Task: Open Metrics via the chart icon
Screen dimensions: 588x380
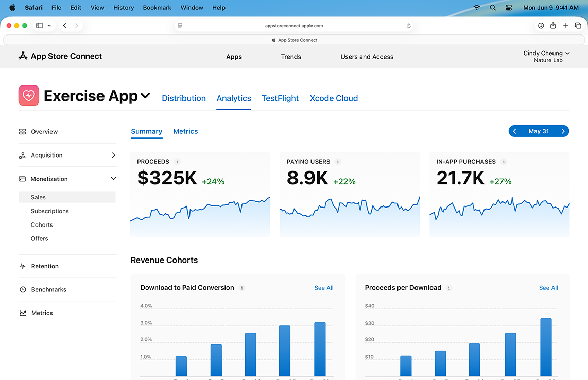Action: [22, 313]
